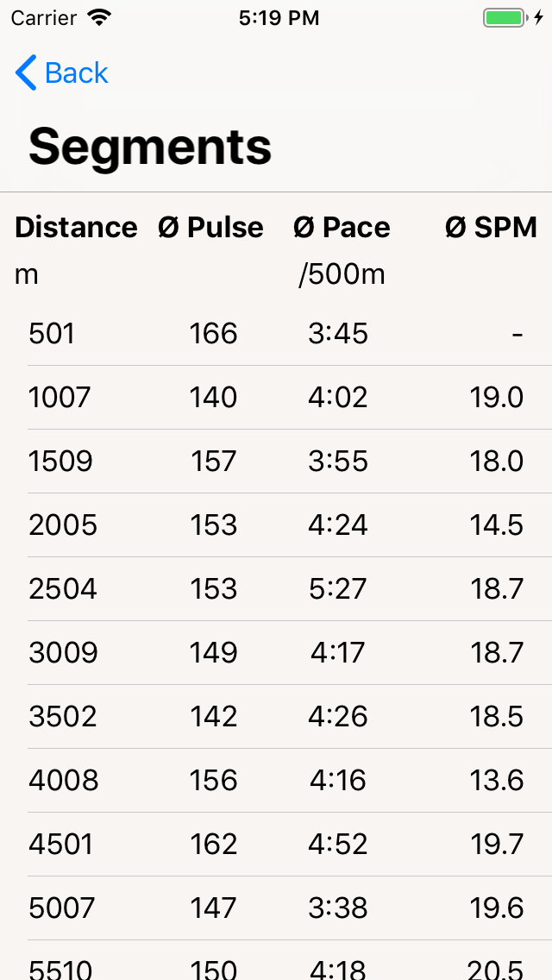Tap the 3:38 pace value

coord(338,908)
